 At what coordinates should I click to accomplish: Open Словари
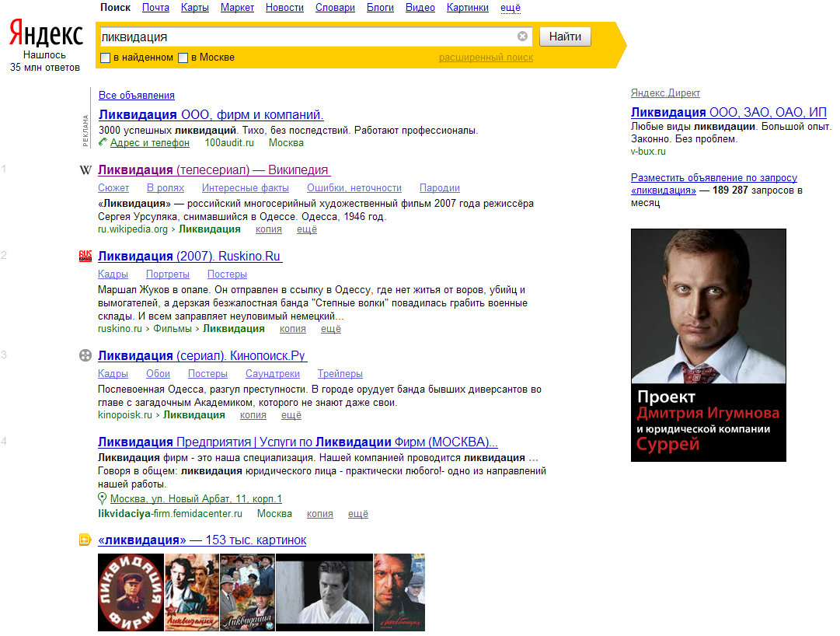click(336, 8)
